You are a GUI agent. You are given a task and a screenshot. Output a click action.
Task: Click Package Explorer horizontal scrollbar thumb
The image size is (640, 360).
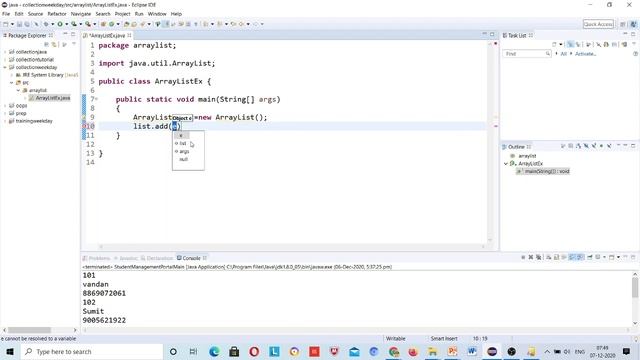tap(29, 330)
